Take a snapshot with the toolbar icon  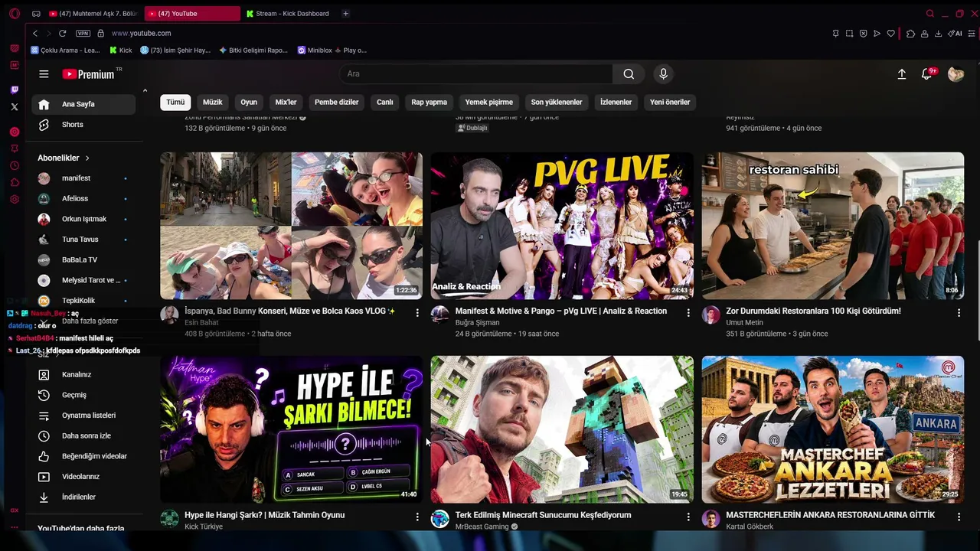pyautogui.click(x=849, y=34)
